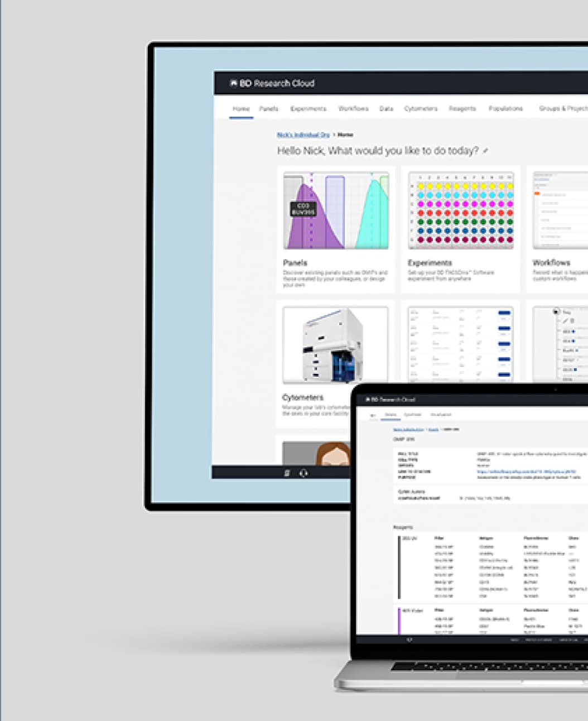Click the back arrow in laptop window
The width and height of the screenshot is (588, 721).
(x=373, y=415)
